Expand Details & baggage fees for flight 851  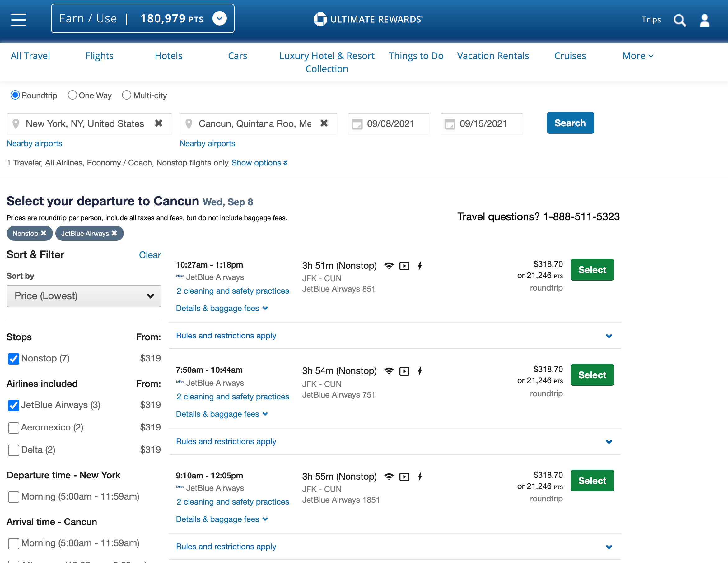pyautogui.click(x=222, y=308)
